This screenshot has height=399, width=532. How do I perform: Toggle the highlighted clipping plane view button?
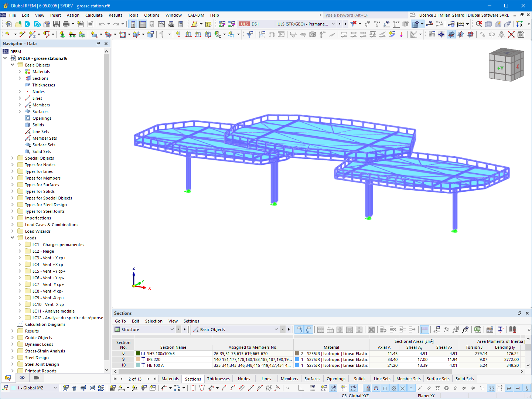[x=451, y=34]
